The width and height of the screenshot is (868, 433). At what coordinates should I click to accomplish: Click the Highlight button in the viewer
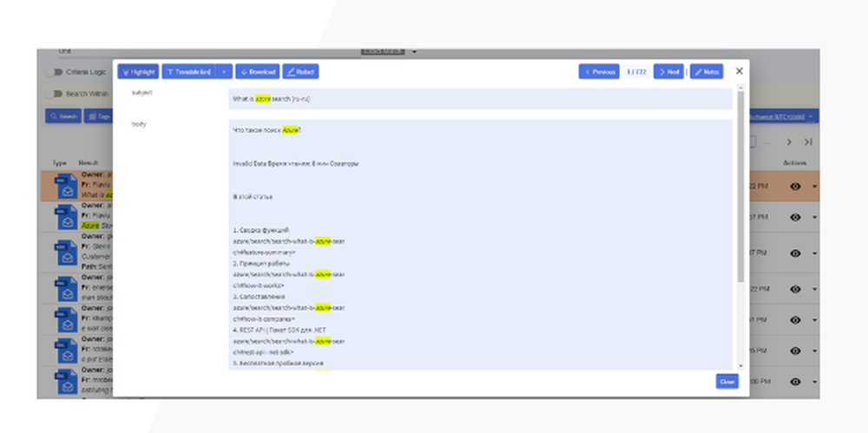[138, 71]
